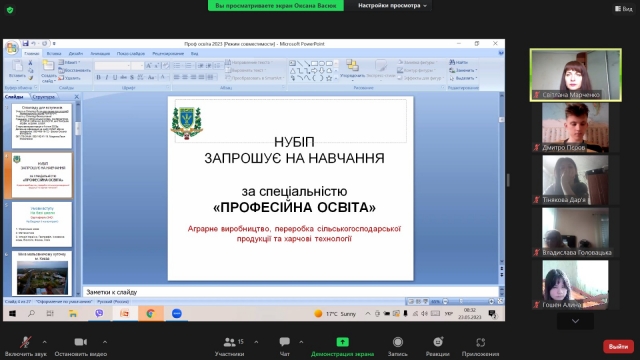Click Найти find button

[459, 62]
